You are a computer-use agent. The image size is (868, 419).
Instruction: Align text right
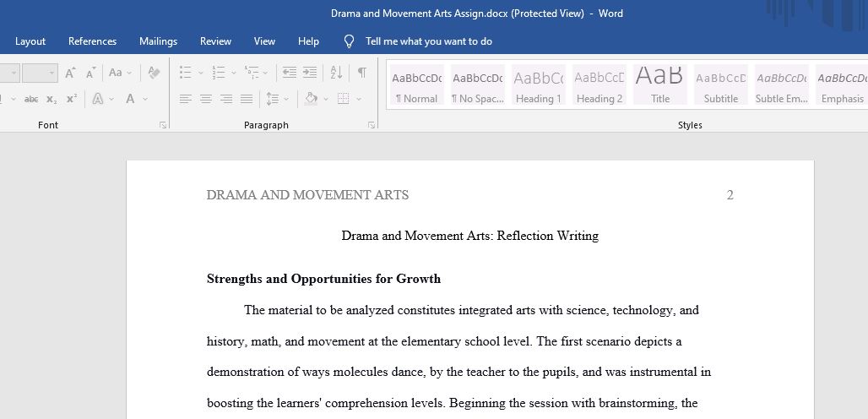coord(226,99)
